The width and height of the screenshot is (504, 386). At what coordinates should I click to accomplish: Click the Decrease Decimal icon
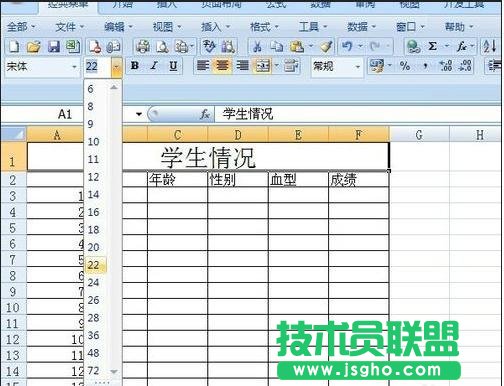[465, 66]
